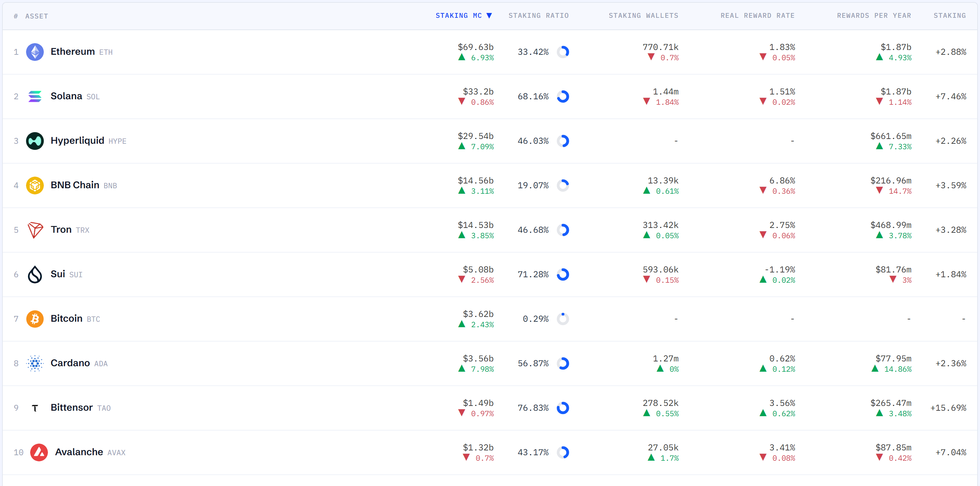Click Sui's staking ratio ring chart
Viewport: 980px width, 486px height.
tap(563, 274)
